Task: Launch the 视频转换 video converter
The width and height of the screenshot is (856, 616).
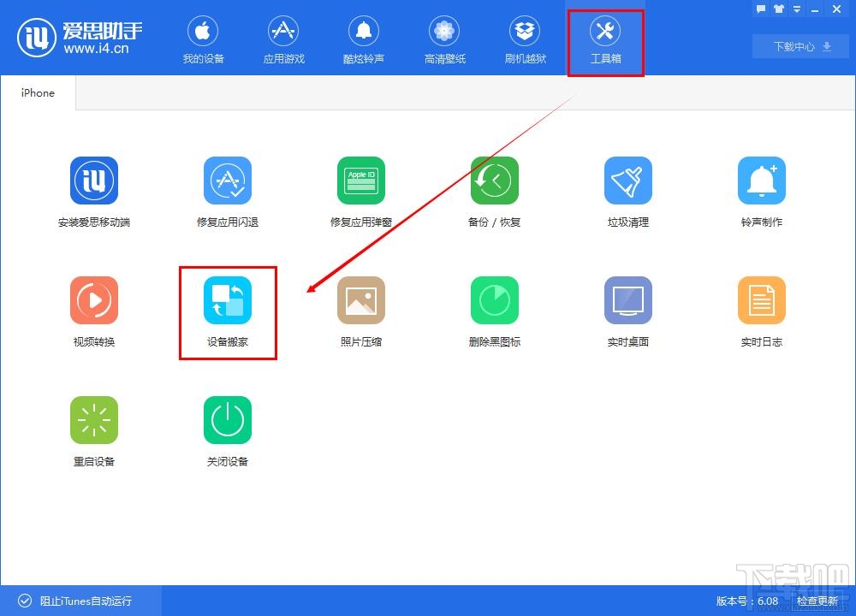Action: (x=94, y=300)
